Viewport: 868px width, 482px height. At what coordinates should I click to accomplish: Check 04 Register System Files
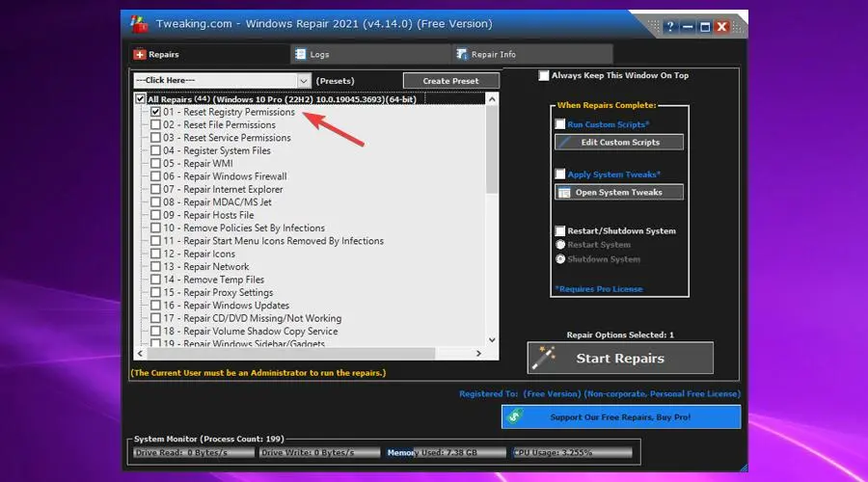pos(155,150)
